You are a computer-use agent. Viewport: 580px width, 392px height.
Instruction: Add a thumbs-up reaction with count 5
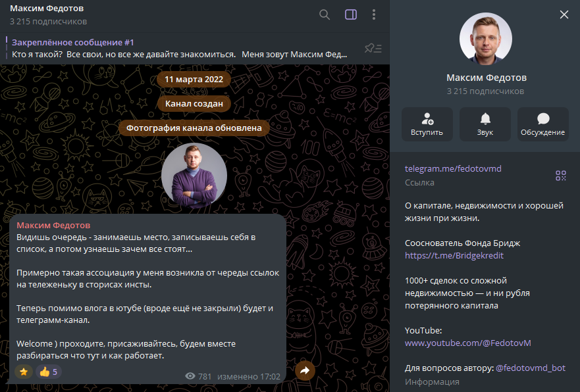click(x=49, y=372)
